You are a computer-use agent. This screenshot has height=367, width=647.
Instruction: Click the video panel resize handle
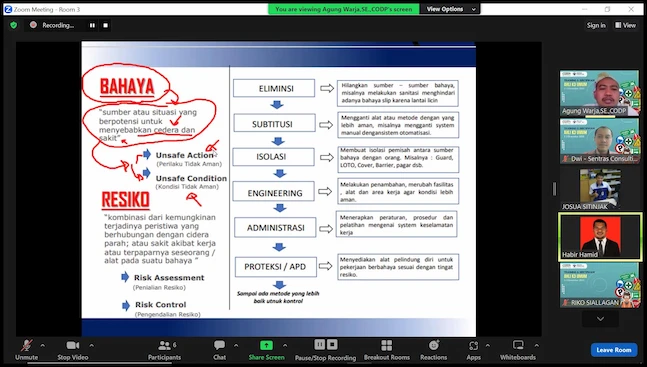coord(554,189)
